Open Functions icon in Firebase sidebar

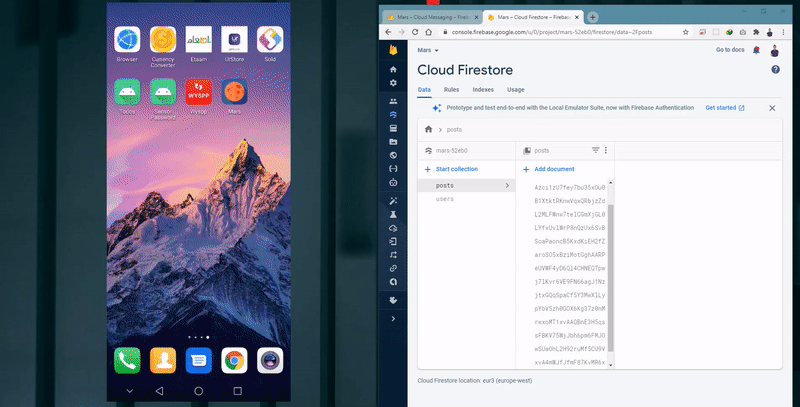pyautogui.click(x=393, y=169)
